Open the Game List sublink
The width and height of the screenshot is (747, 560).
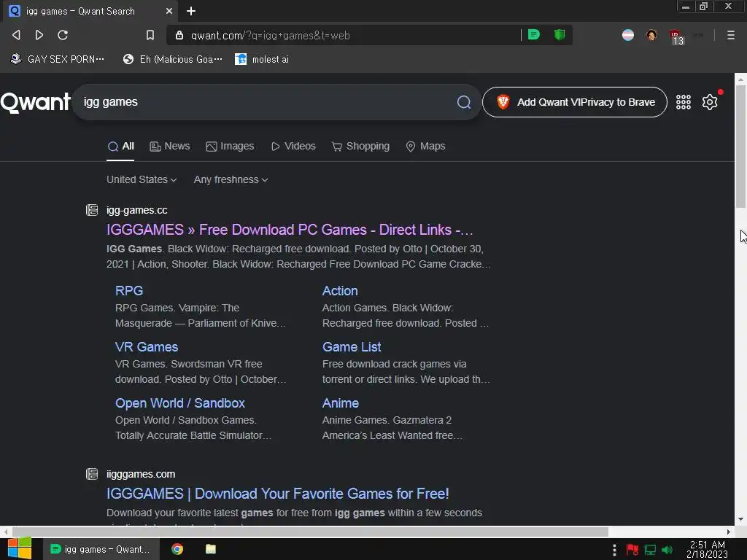(352, 346)
